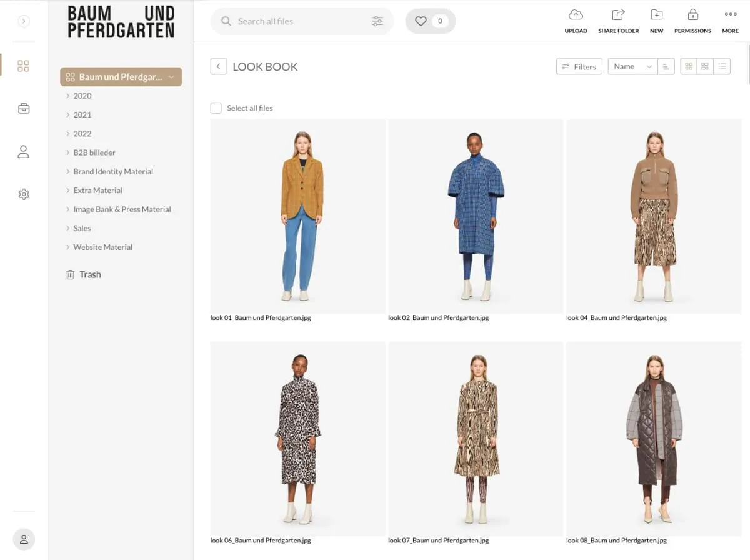The height and width of the screenshot is (560, 750).
Task: Open the look 01 image thumbnail
Action: pos(298,216)
